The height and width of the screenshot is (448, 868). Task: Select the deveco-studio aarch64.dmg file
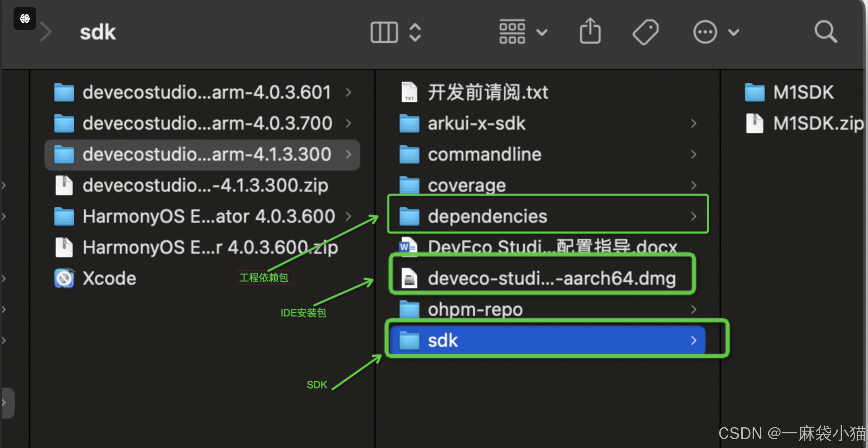pyautogui.click(x=551, y=278)
